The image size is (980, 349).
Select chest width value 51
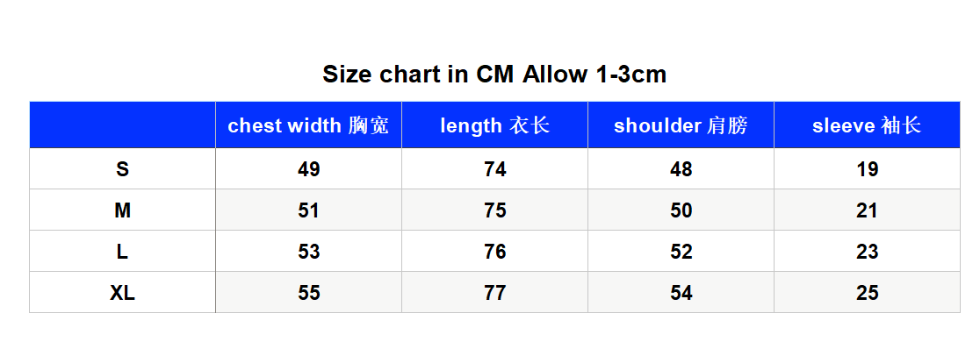309,210
